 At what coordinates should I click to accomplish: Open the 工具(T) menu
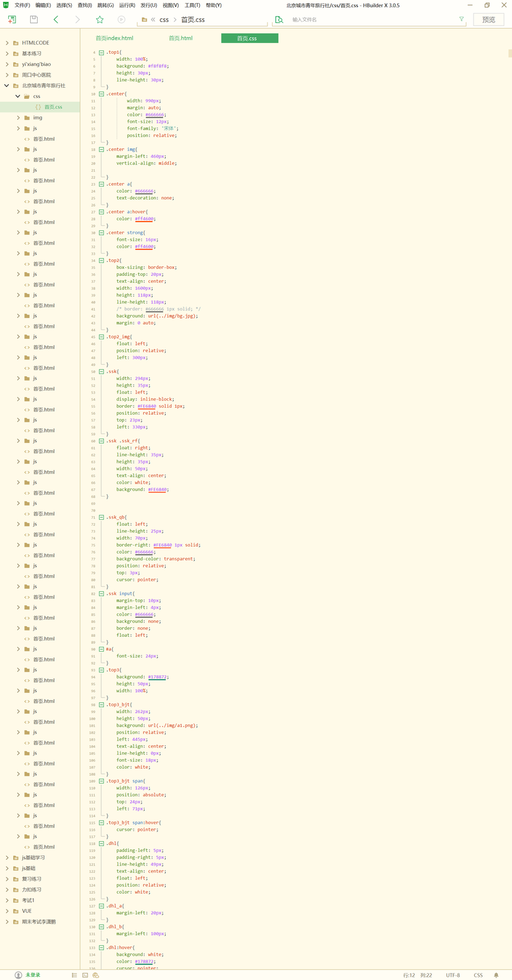click(x=192, y=5)
